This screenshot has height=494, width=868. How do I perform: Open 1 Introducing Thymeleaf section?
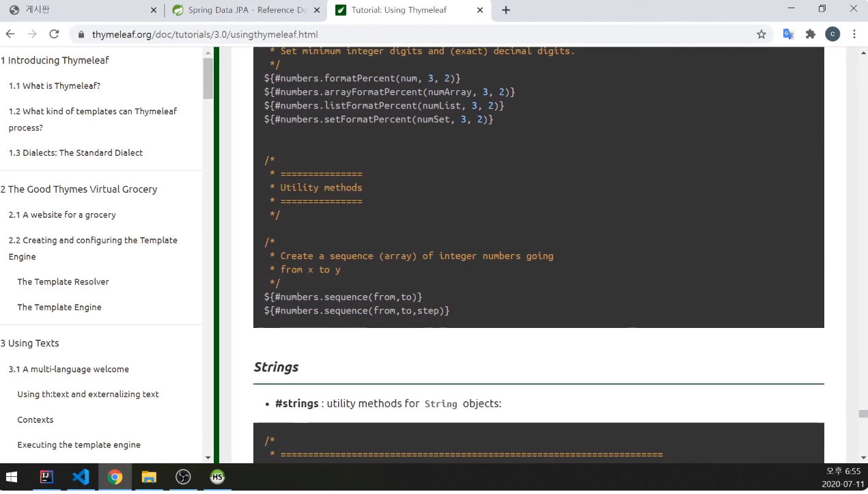coord(55,60)
